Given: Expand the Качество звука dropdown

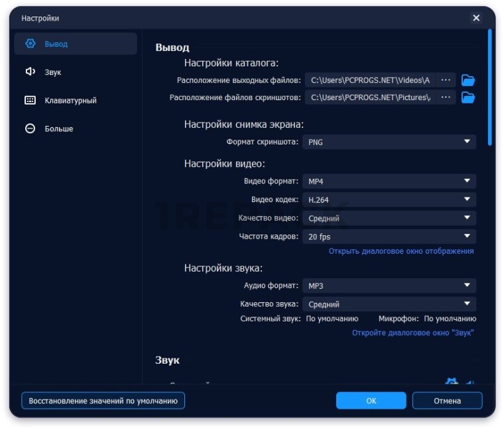Looking at the screenshot, I should [389, 304].
